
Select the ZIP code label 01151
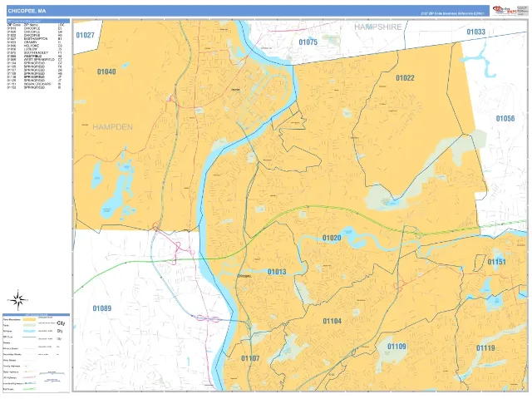point(497,262)
